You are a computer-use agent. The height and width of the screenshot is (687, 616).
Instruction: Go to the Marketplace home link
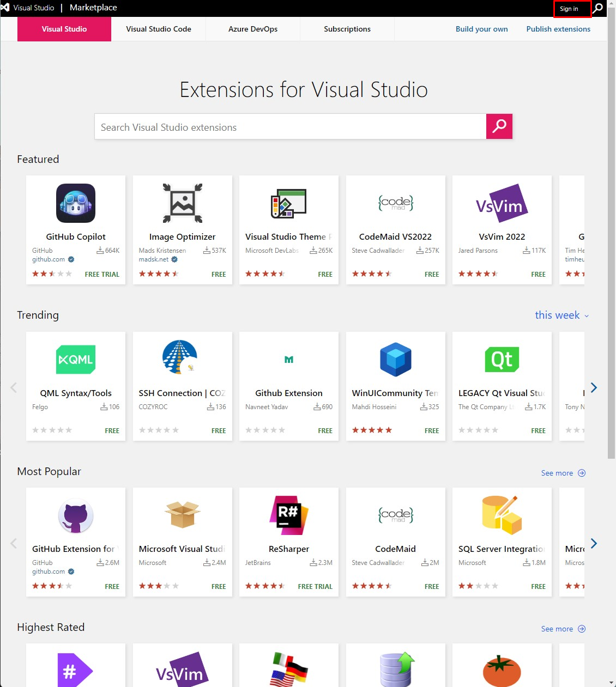(x=93, y=8)
